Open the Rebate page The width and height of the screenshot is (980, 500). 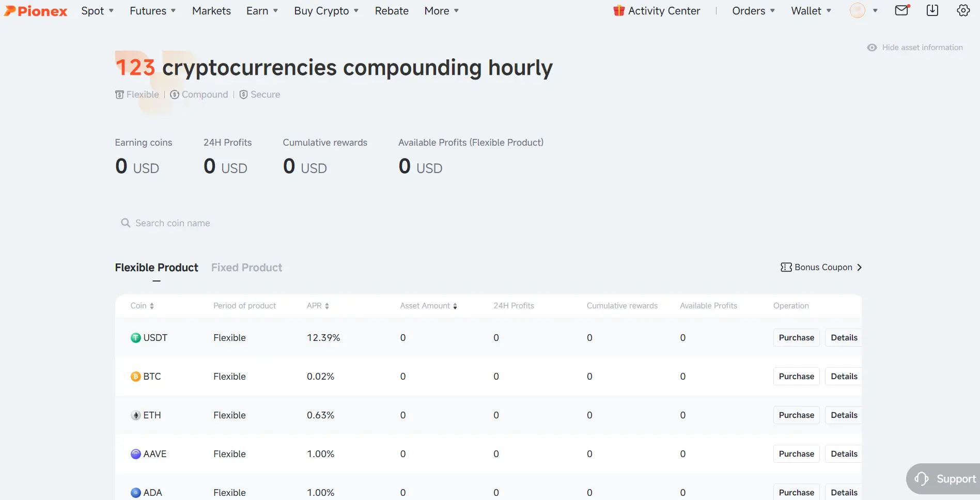(x=392, y=11)
